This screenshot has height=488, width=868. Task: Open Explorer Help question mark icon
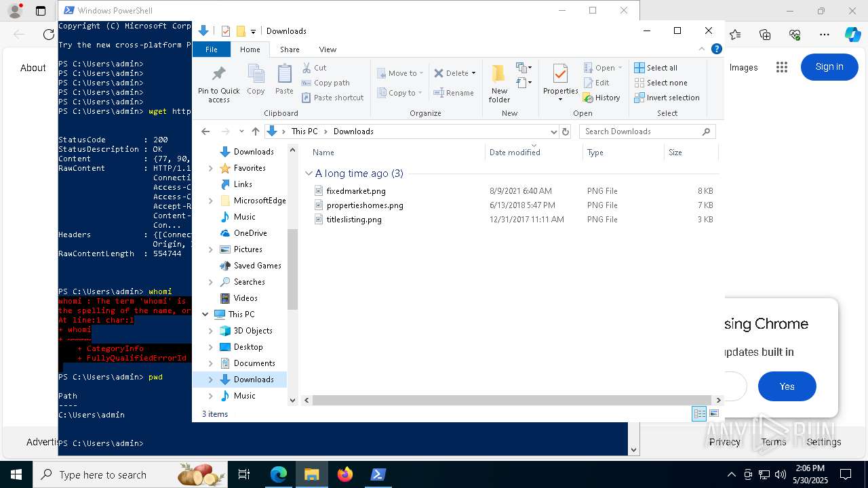[716, 49]
